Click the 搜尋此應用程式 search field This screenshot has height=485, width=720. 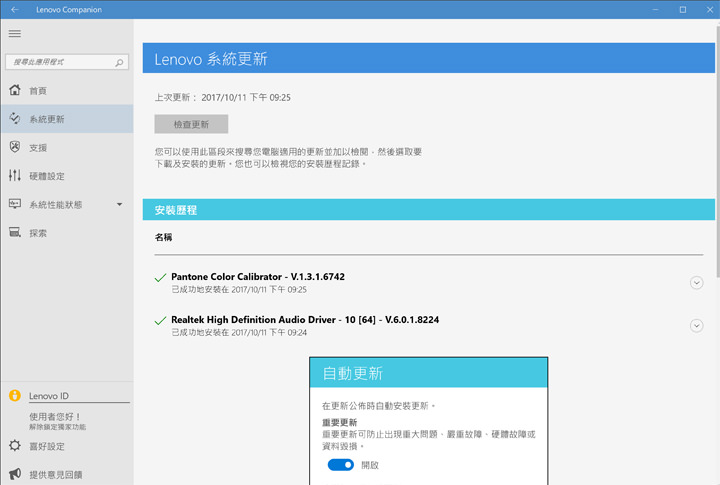[58, 62]
